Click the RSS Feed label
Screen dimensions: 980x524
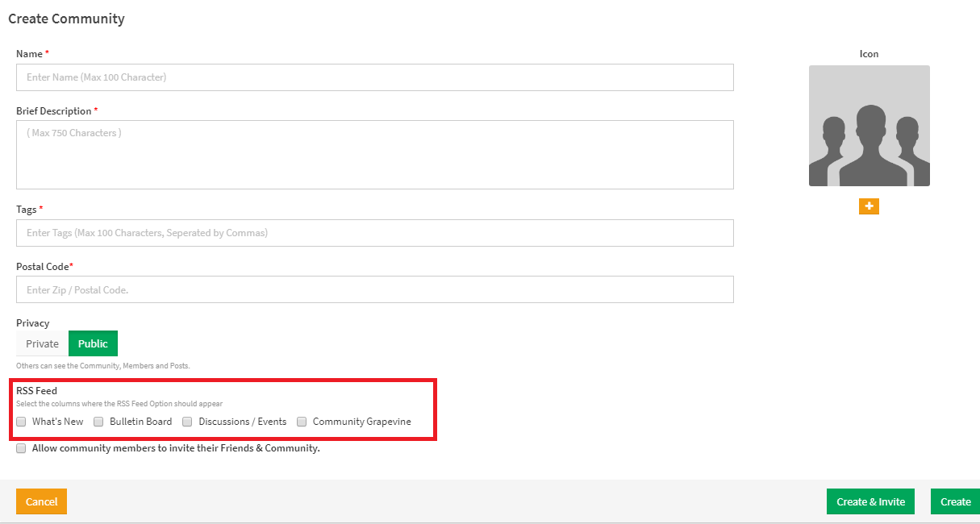(36, 391)
